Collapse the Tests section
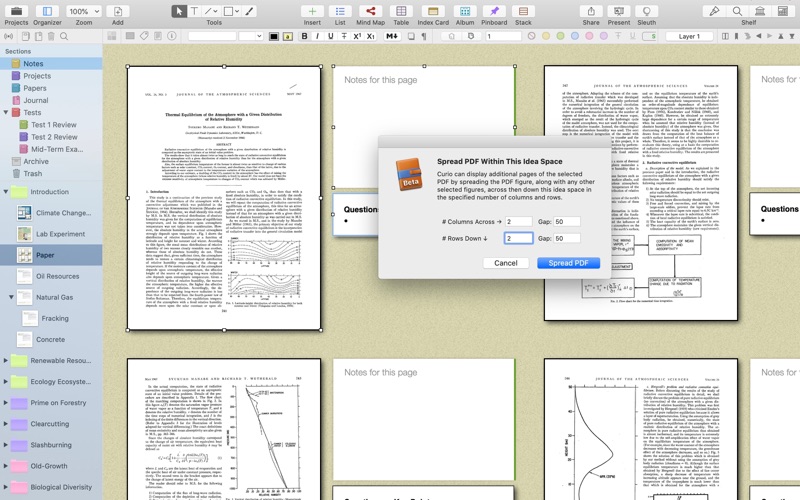The image size is (800, 500). click(x=6, y=112)
